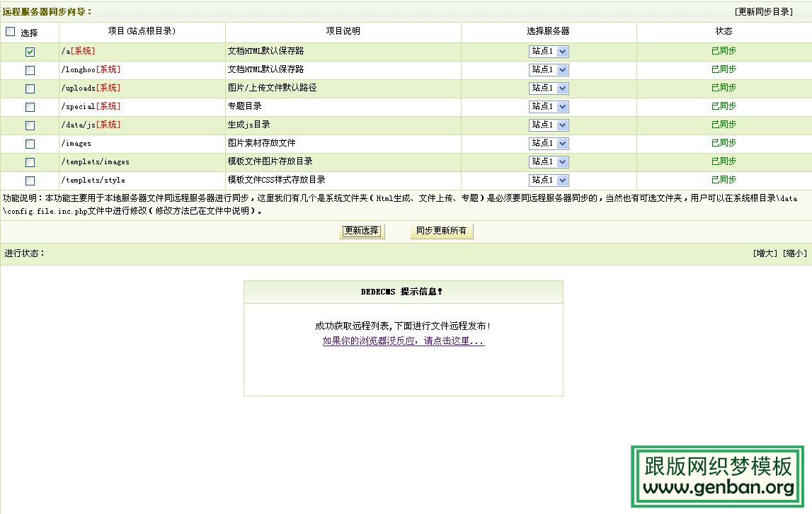812x514 pixels.
Task: Check the /images directory checkbox
Action: [30, 144]
